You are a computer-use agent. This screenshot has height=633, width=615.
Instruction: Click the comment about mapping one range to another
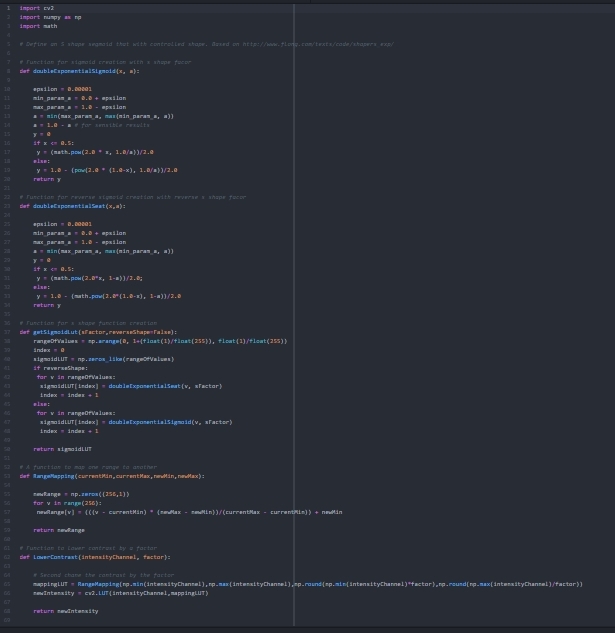tap(88, 467)
